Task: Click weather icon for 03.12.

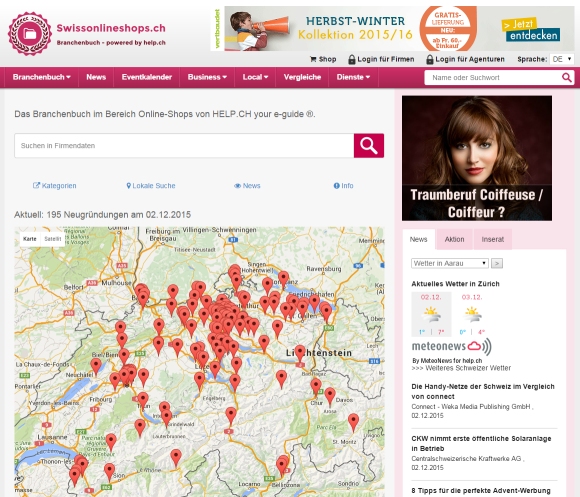Action: (x=472, y=314)
